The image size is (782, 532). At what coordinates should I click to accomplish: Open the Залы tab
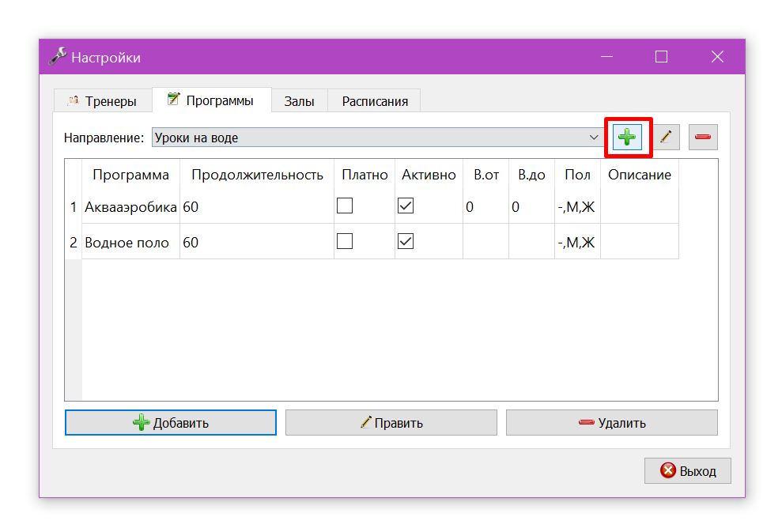299,101
